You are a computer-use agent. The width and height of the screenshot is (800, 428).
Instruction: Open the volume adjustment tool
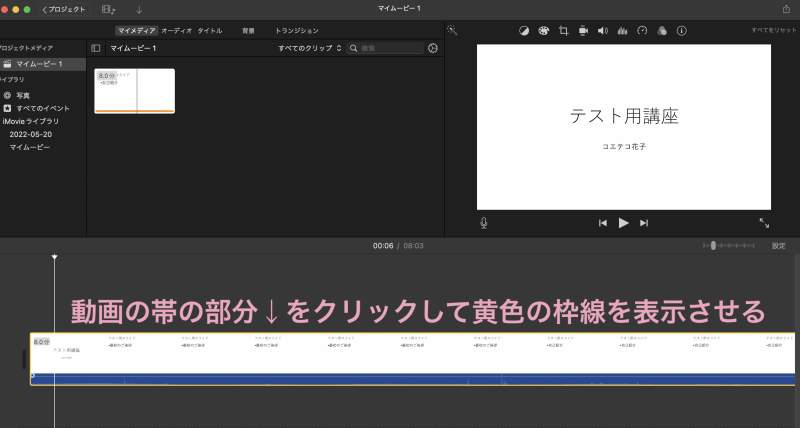603,31
